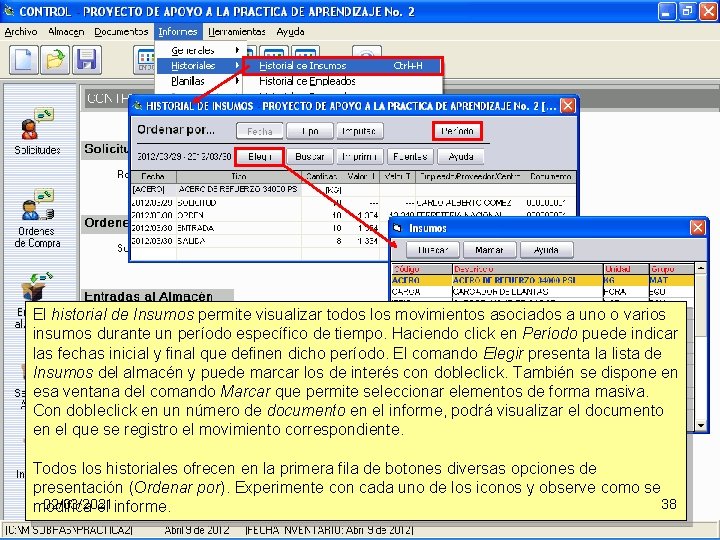Open the Informes menu

(x=178, y=32)
